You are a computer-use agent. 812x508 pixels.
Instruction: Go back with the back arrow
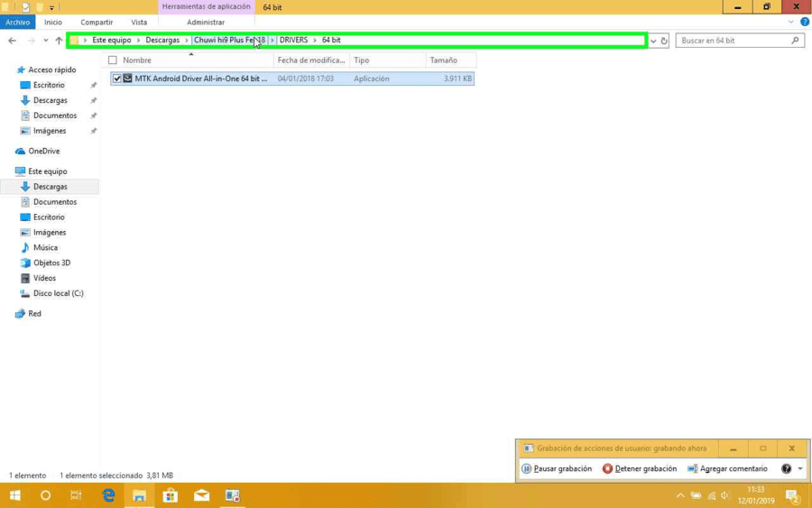click(x=13, y=41)
